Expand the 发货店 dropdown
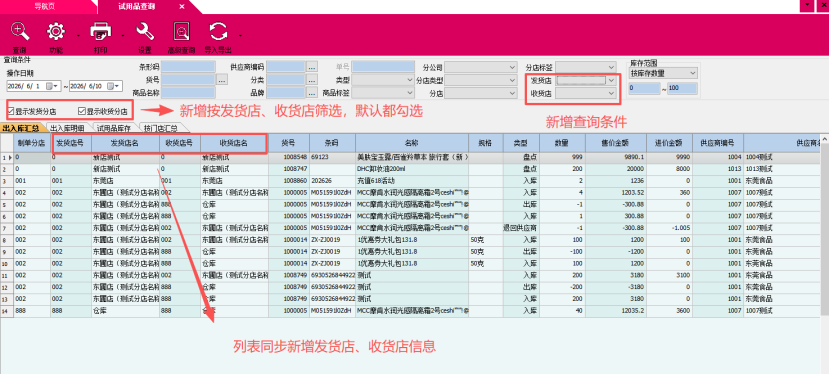829x374 pixels. click(x=612, y=80)
